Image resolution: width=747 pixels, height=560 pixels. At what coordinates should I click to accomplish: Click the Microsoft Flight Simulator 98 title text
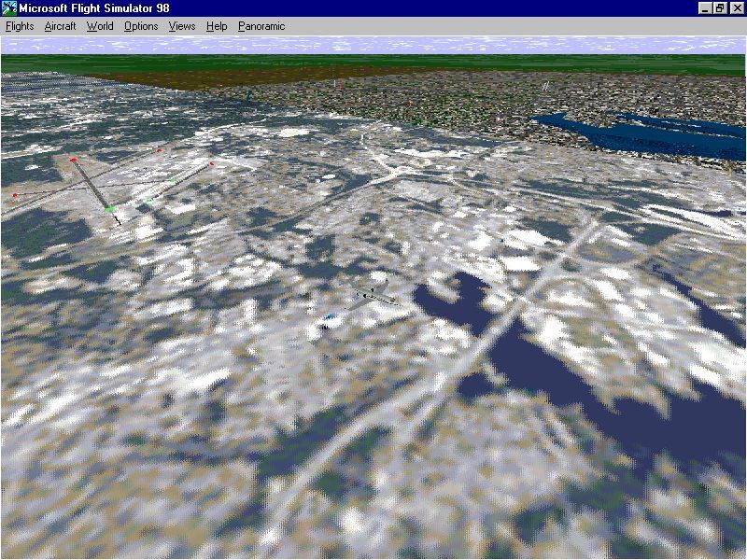point(94,8)
